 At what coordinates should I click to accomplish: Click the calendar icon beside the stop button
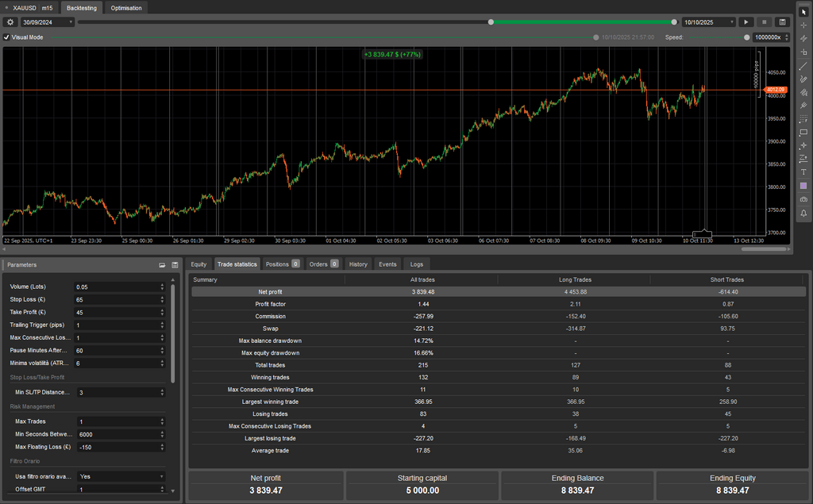[783, 21]
